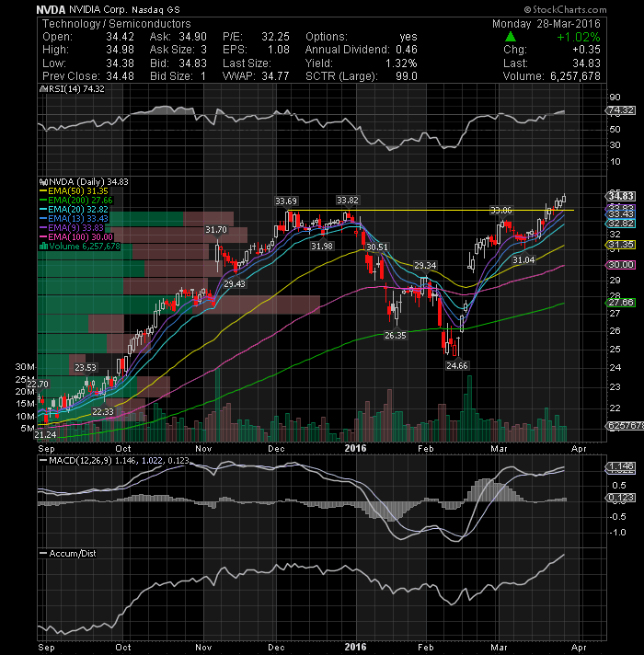Click the Annual Dividend 0.46 value
The image size is (644, 655).
point(407,50)
